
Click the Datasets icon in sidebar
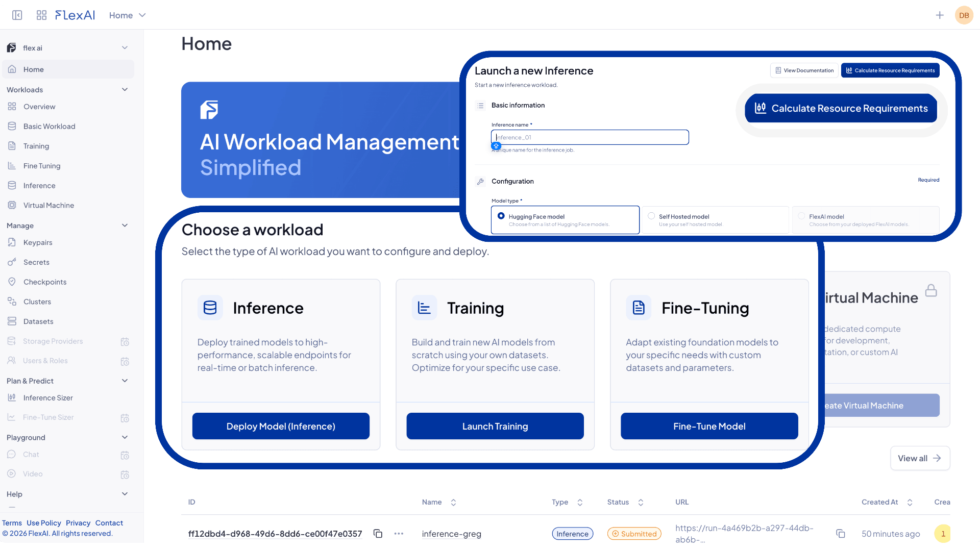[x=12, y=321]
